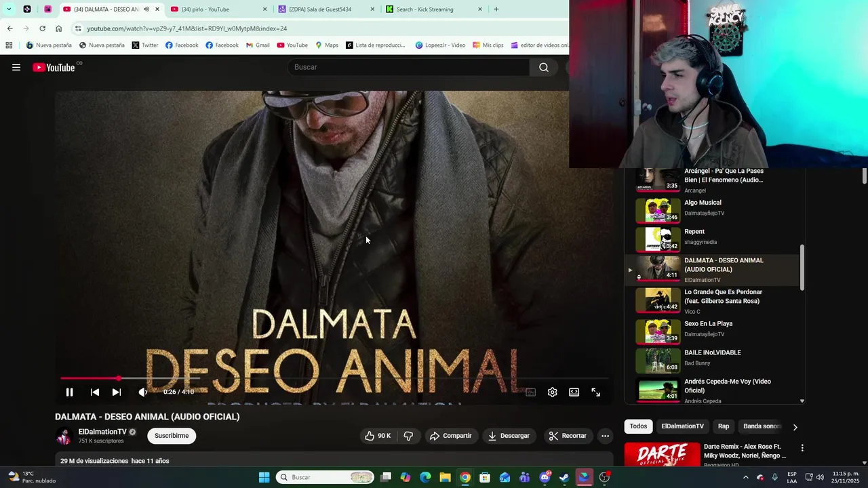Open the player settings gear

pos(553,392)
